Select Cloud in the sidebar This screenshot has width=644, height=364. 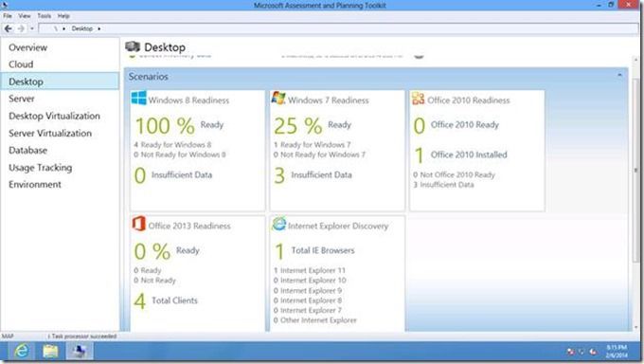[60, 64]
